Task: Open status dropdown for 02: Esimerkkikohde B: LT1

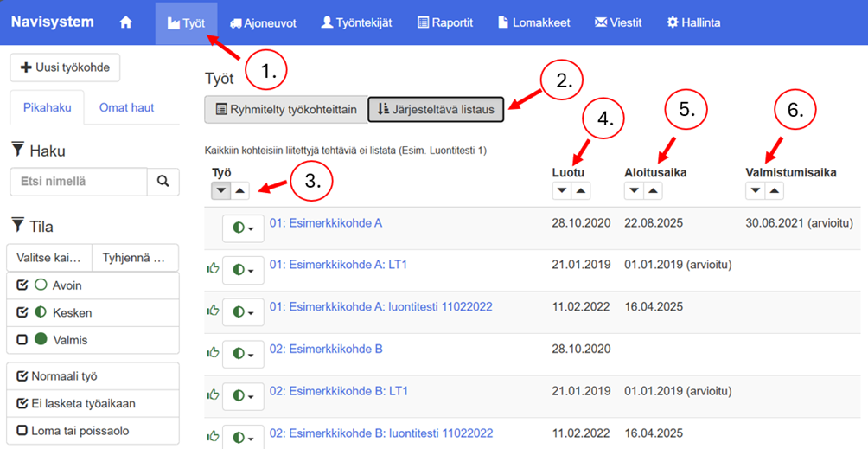Action: click(x=243, y=396)
